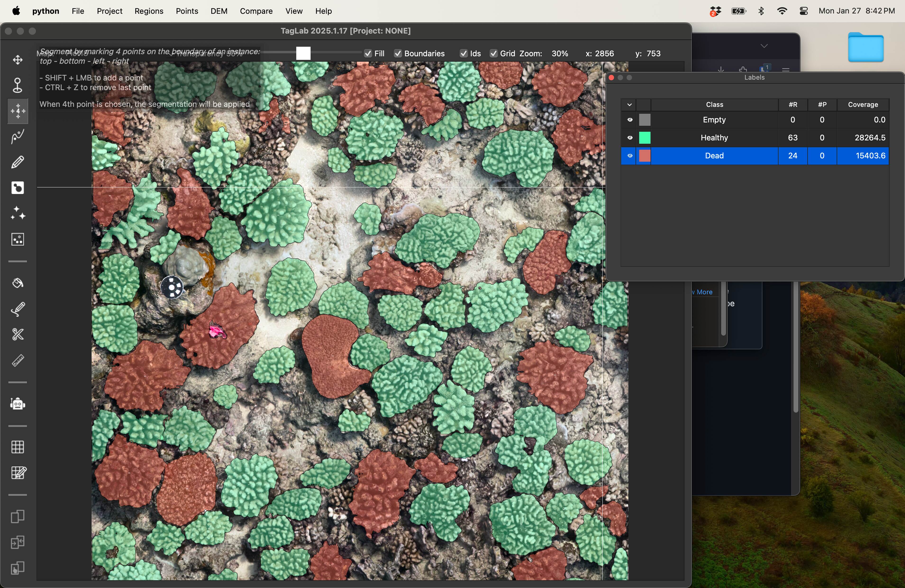This screenshot has height=588, width=905.
Task: Open the Regions menu
Action: (x=149, y=11)
